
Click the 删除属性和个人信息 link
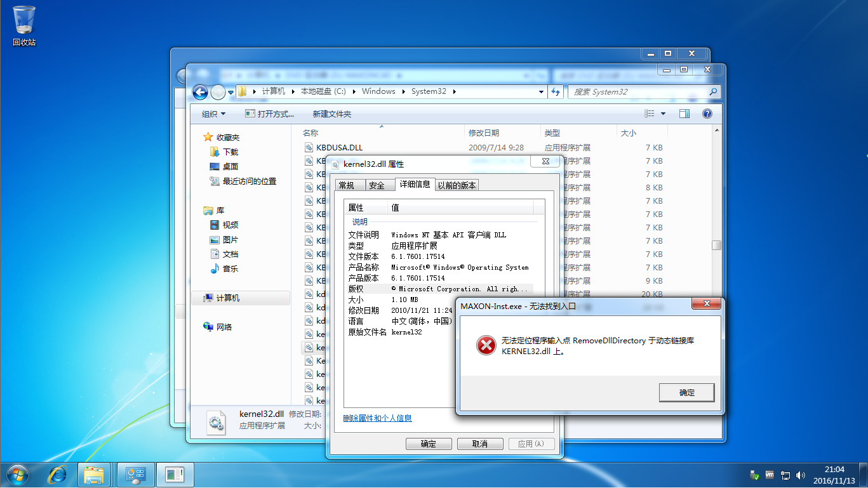(x=377, y=418)
